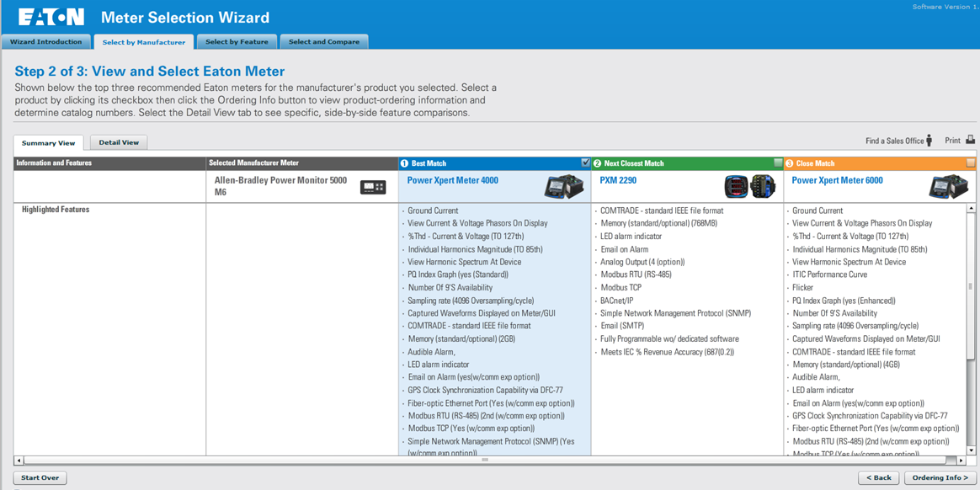Screen dimensions: 980x490
Task: Click the 'ITIC Performance Curve' feature
Action: [x=829, y=274]
